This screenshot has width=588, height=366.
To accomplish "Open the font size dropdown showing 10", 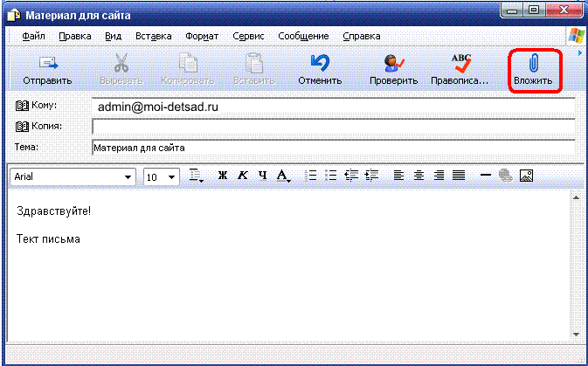I will 170,176.
